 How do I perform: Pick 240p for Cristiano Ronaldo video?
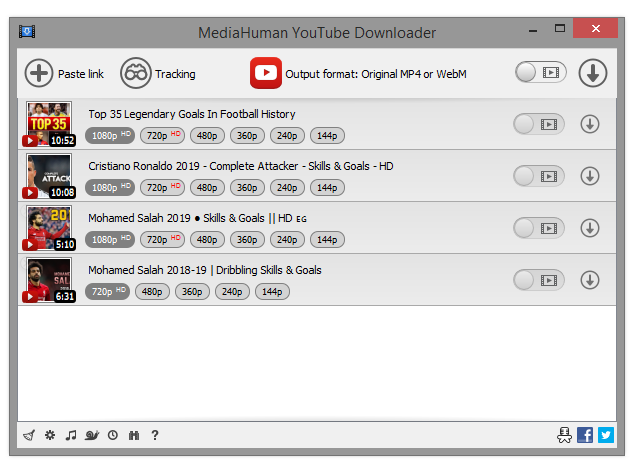[x=287, y=188]
